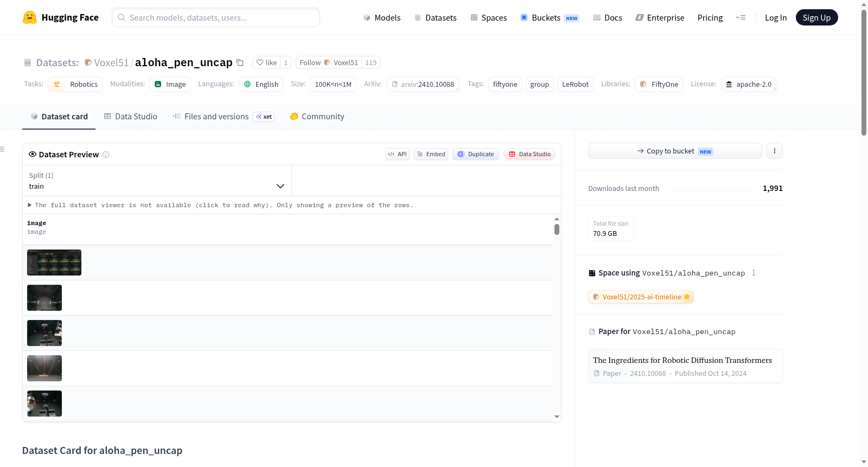Follow the Voxel51 organization
The height and width of the screenshot is (467, 868).
tap(329, 62)
